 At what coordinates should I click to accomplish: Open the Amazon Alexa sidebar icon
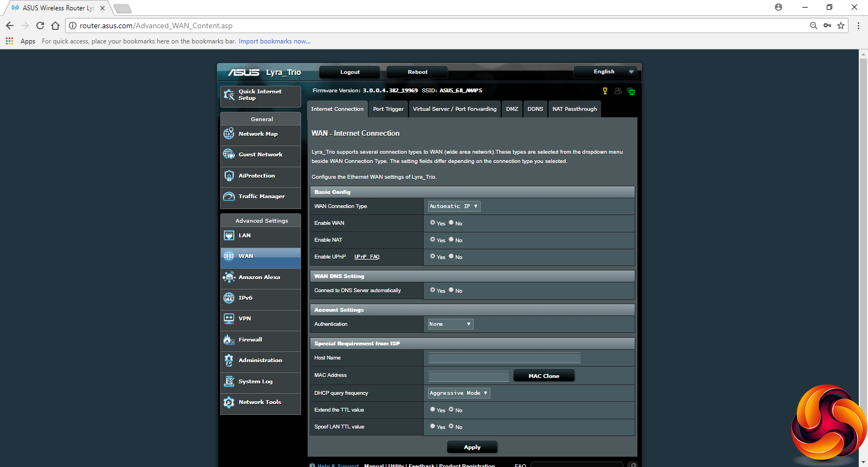click(229, 277)
